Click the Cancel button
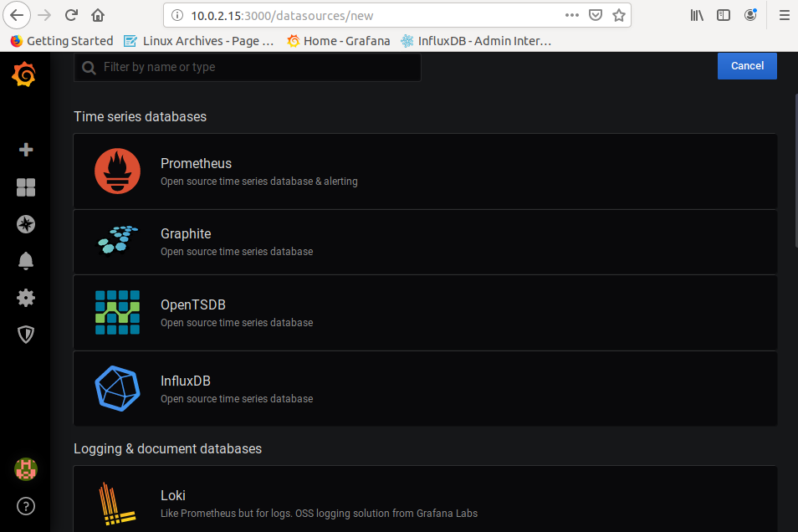The image size is (798, 532). tap(747, 66)
